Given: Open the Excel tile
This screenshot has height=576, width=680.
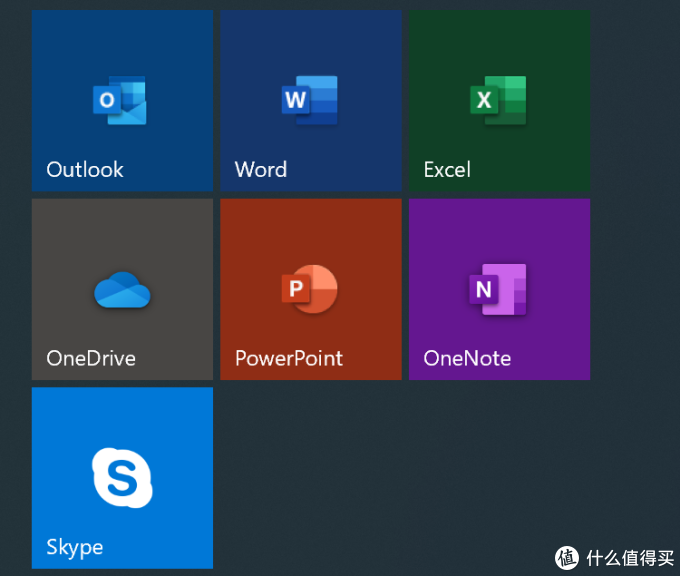Looking at the screenshot, I should coord(499,101).
